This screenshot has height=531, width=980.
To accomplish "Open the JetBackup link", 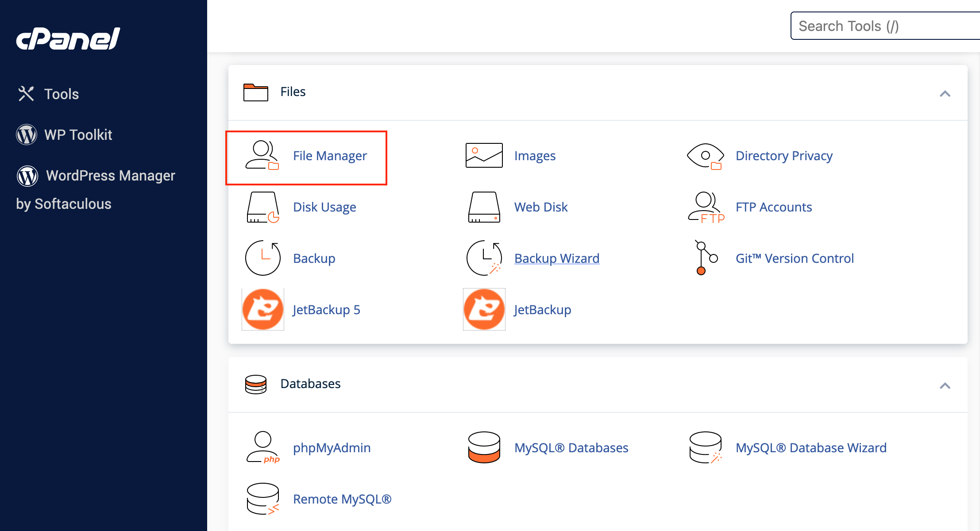I will (543, 310).
